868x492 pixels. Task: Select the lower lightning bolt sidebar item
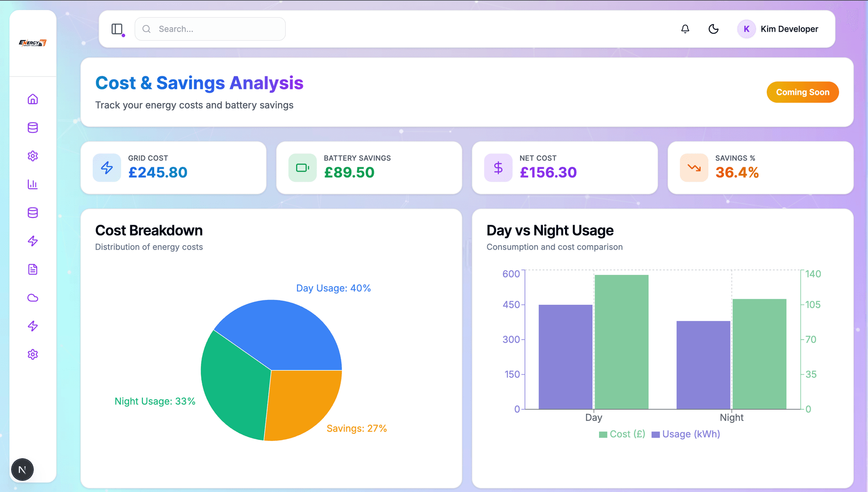pyautogui.click(x=33, y=326)
